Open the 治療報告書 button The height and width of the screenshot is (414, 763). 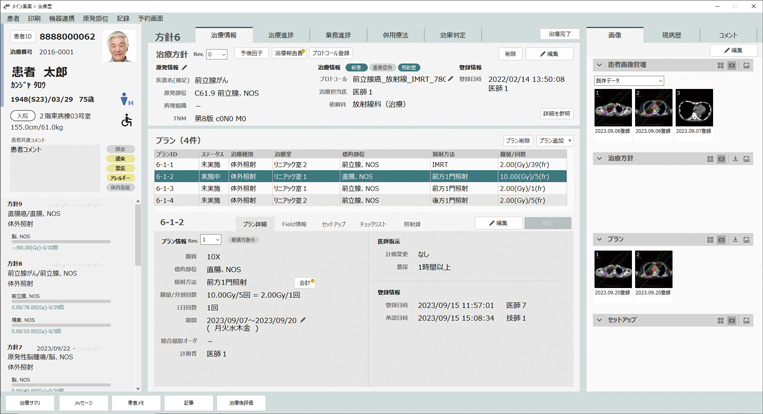[x=290, y=54]
